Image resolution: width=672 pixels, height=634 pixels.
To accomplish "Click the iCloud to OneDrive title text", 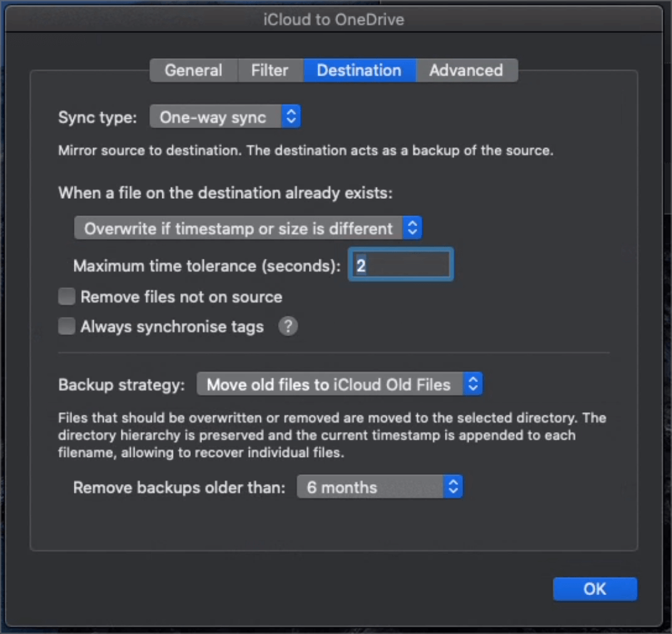I will (334, 20).
